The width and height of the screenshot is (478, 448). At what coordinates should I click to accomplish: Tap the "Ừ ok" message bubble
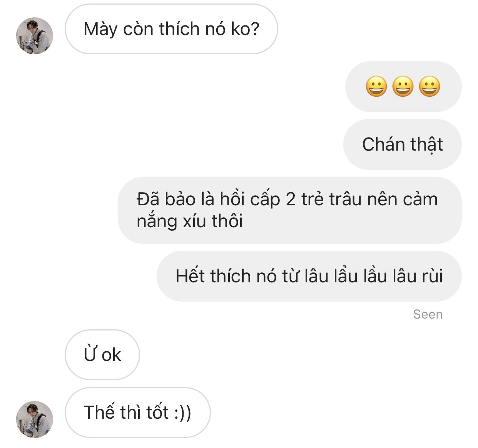[102, 355]
